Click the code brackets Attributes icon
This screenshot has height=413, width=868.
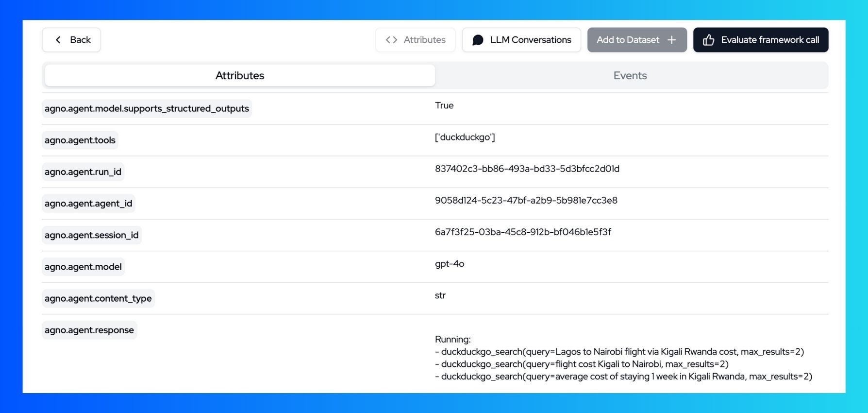click(x=391, y=40)
